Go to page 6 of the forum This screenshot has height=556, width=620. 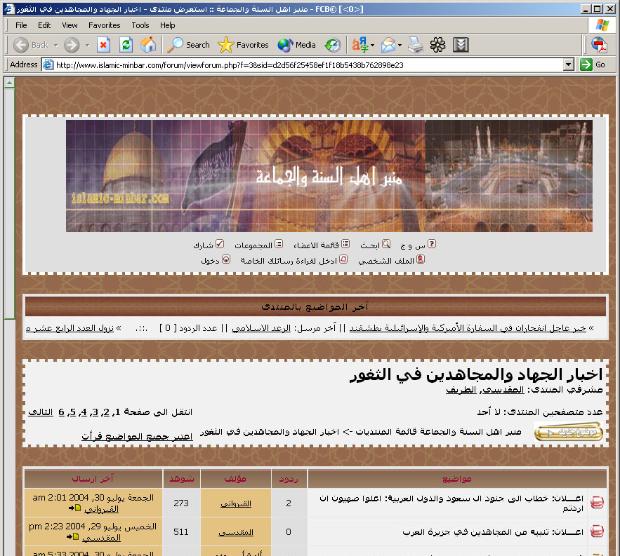pyautogui.click(x=61, y=412)
